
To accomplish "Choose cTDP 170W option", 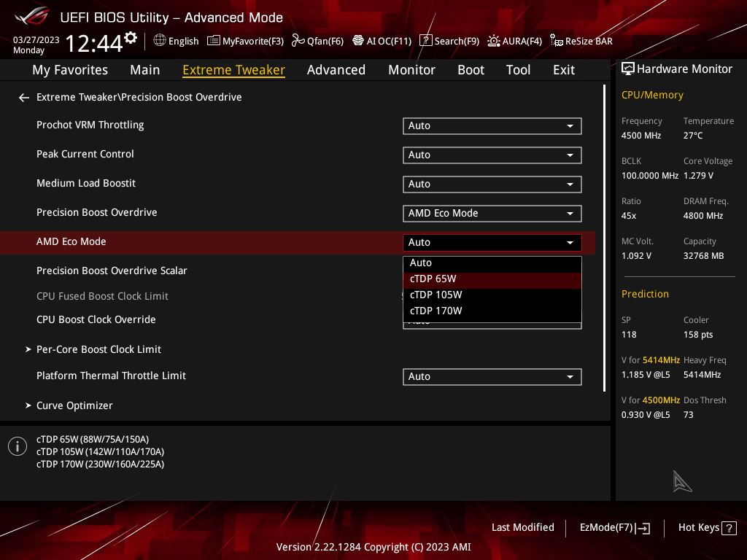I will tap(492, 311).
